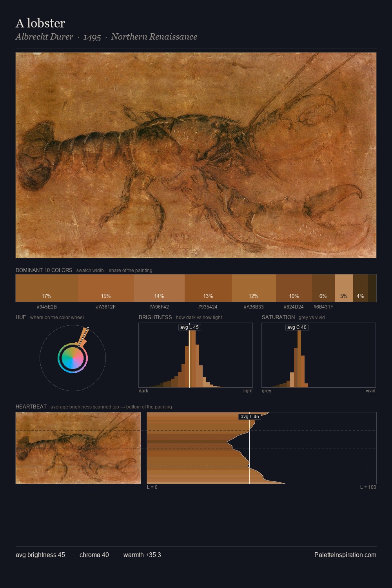Select the light tan 5% swatch
This screenshot has width=392, height=588.
344,288
